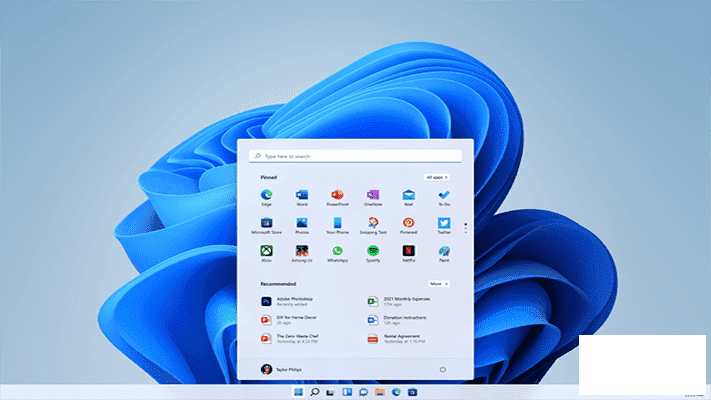Screen dimensions: 711x400
Task: Open the OneNote pinned app
Action: point(373,197)
